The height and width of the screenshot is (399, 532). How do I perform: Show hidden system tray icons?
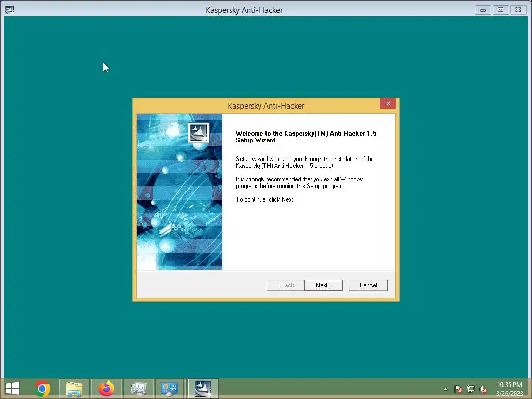pos(445,390)
